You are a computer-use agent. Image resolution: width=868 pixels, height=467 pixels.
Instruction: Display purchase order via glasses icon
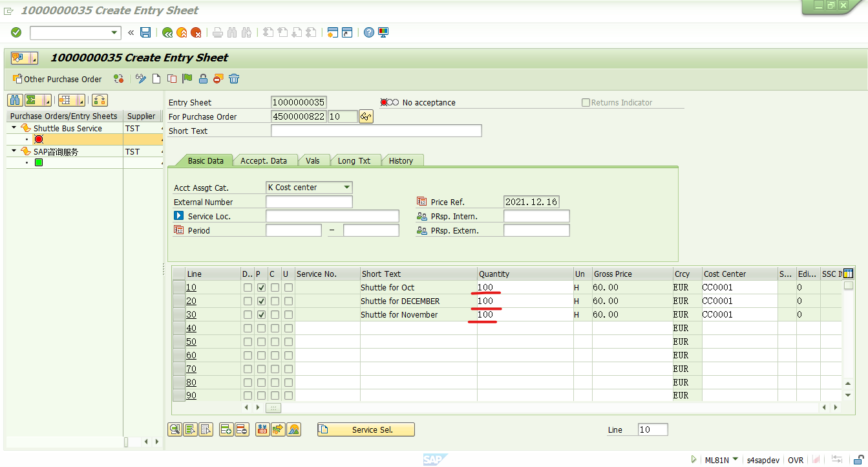[366, 116]
